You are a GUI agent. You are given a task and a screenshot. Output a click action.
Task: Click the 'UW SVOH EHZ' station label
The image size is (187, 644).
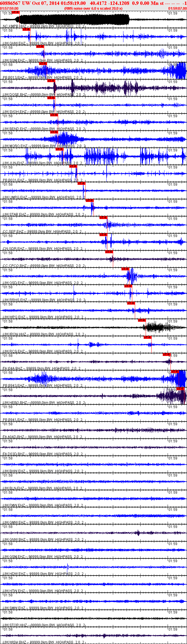pyautogui.click(x=15, y=112)
